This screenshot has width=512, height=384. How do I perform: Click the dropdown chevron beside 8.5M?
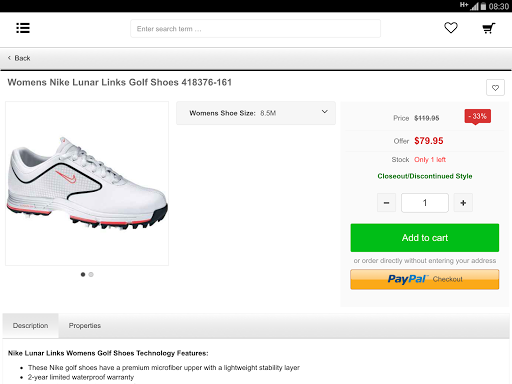coord(324,112)
